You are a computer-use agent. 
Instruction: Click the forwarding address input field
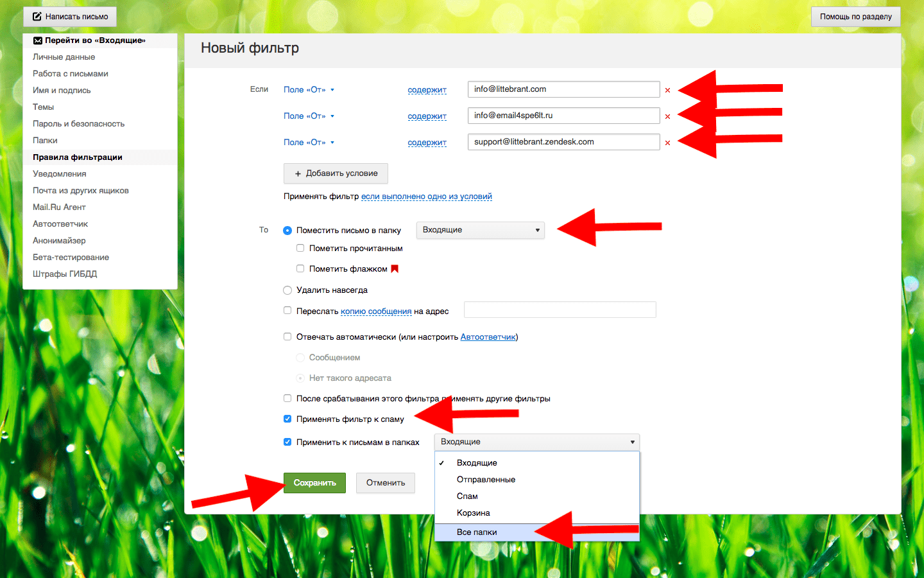click(x=560, y=310)
